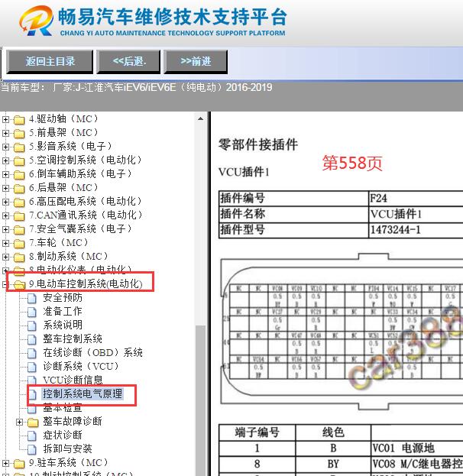Click folder icon of 5.影音系统（电子）
Viewport: 463px width, 476px height.
tap(19, 147)
